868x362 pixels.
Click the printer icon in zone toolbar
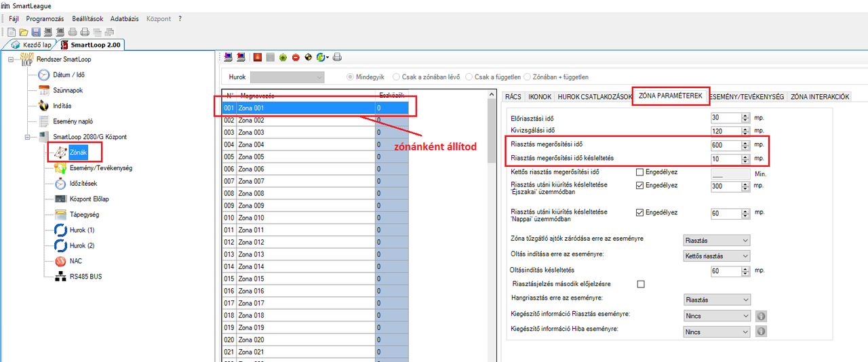(337, 57)
